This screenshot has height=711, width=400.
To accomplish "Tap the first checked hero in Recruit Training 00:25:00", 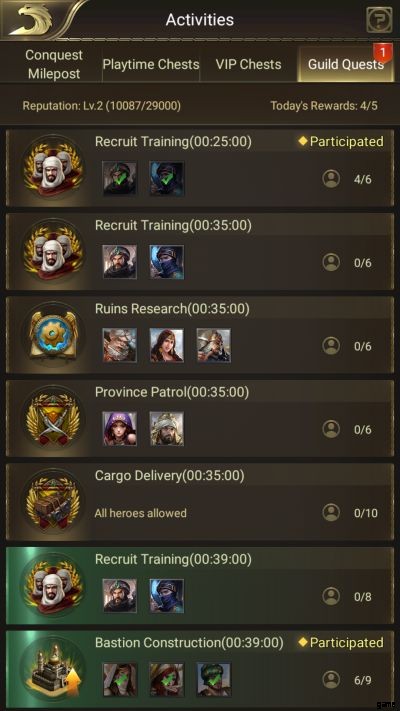I will pos(119,179).
